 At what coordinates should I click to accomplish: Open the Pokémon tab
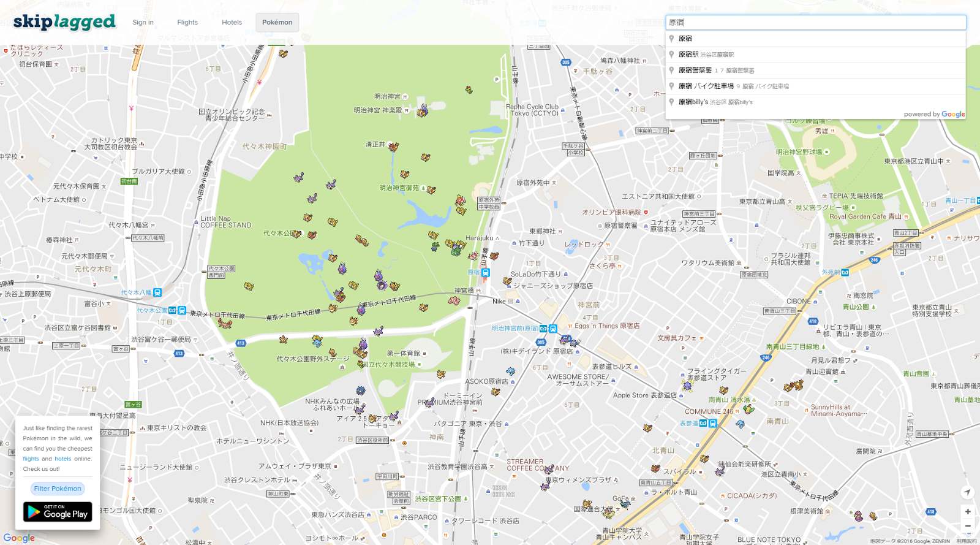tap(277, 22)
